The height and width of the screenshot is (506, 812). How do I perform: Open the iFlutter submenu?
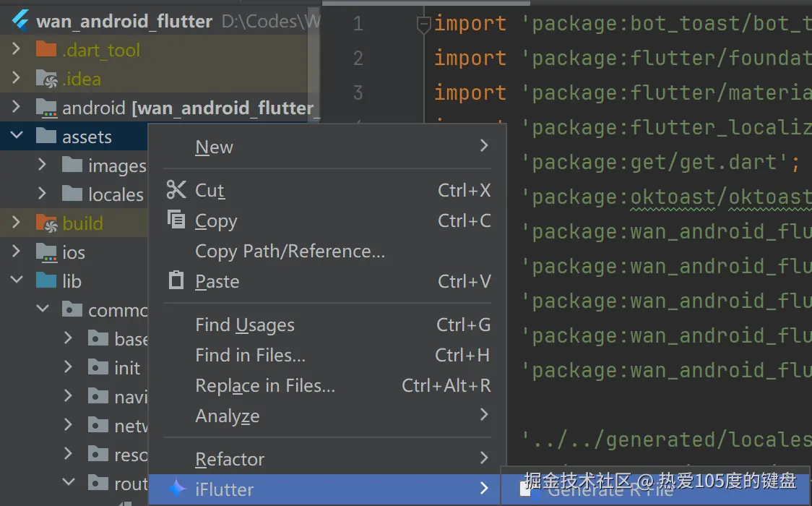tap(324, 489)
